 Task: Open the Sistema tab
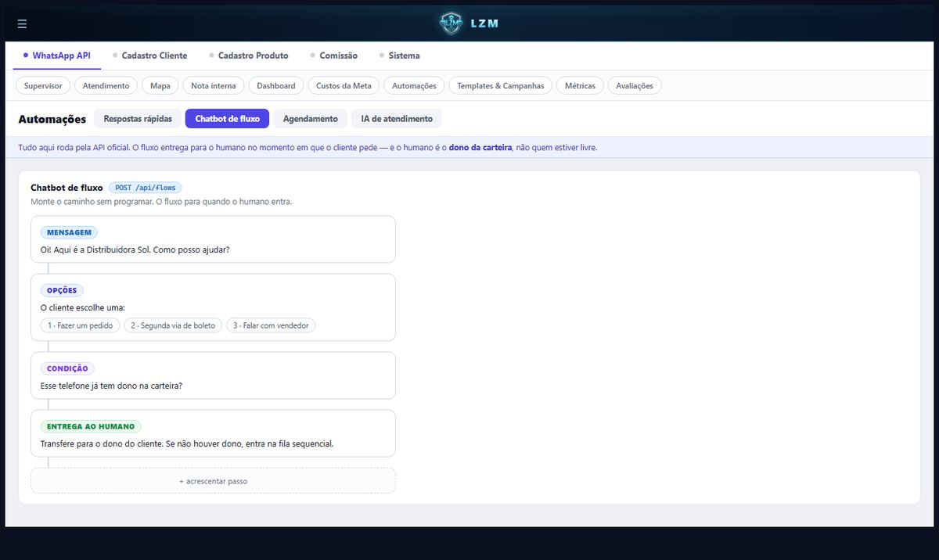coord(399,56)
